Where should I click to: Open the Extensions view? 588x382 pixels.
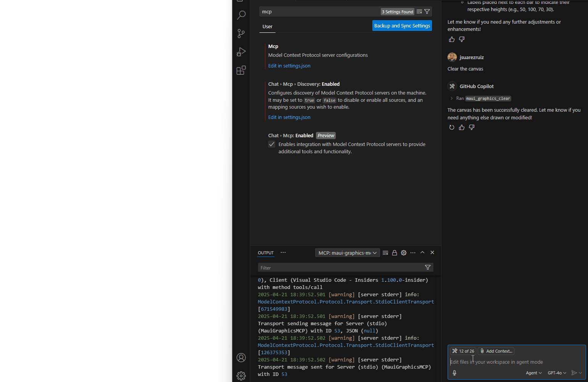(241, 70)
